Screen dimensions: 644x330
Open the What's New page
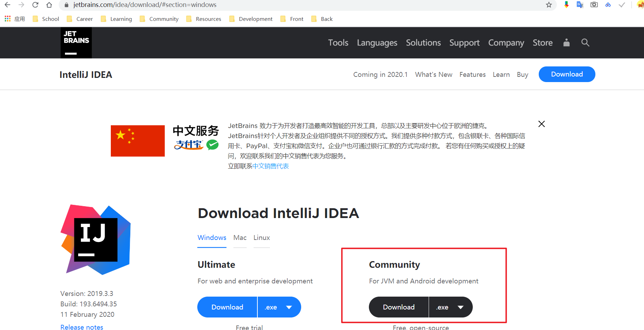click(x=434, y=74)
